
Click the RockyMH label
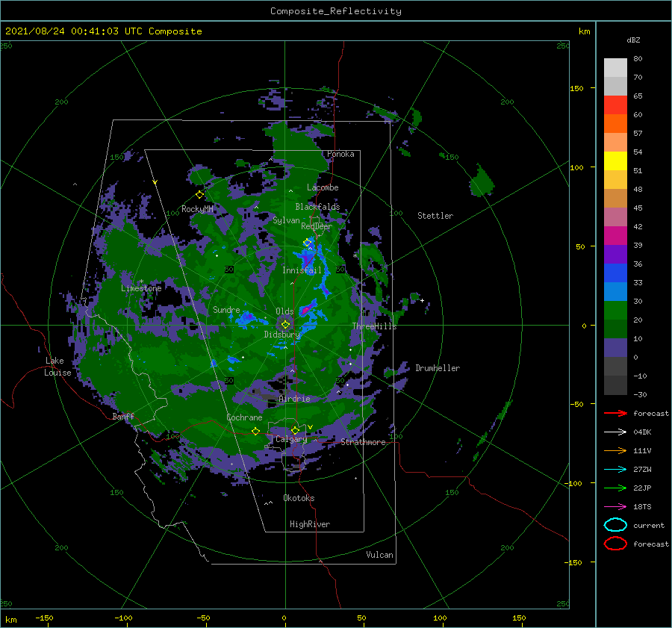tap(197, 209)
